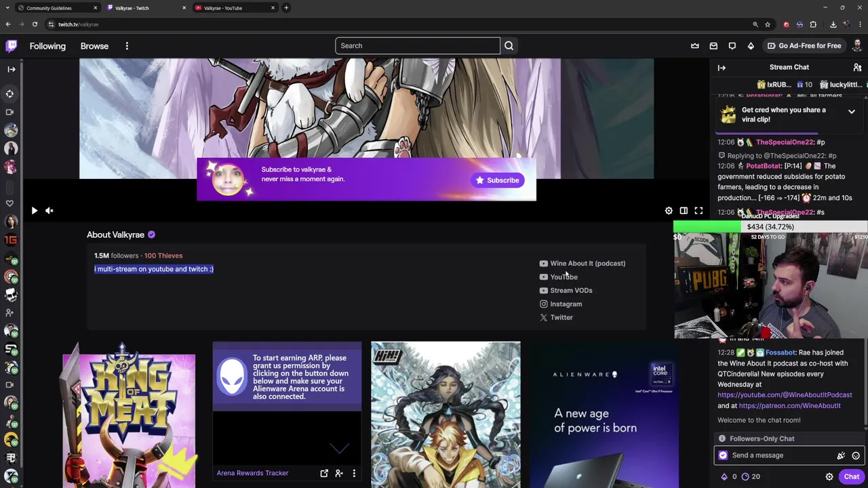Screen dimensions: 868x488
Task: Click the Followers-Only Chat info icon
Action: 722,439
